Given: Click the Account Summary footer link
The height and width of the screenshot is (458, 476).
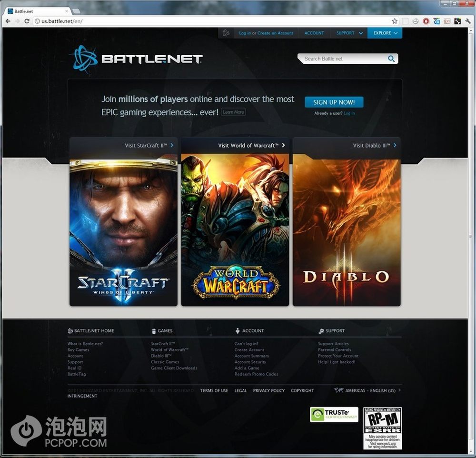Looking at the screenshot, I should point(252,356).
